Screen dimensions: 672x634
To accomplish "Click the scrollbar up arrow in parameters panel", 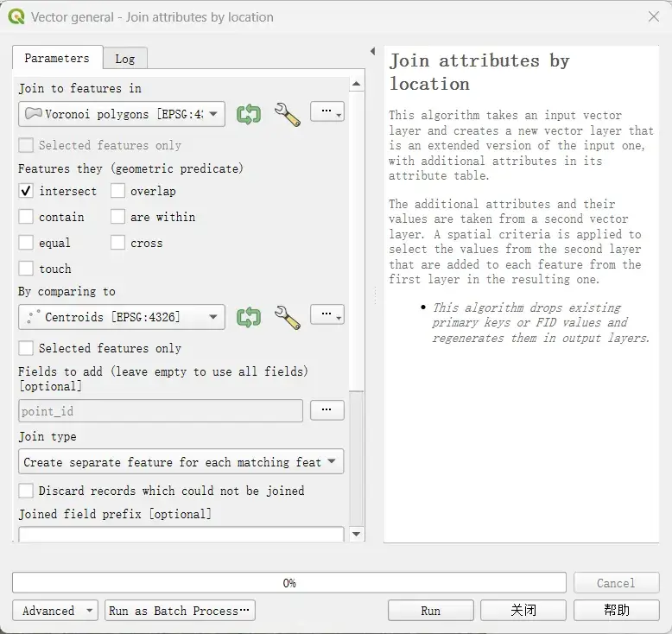I will click(x=357, y=84).
